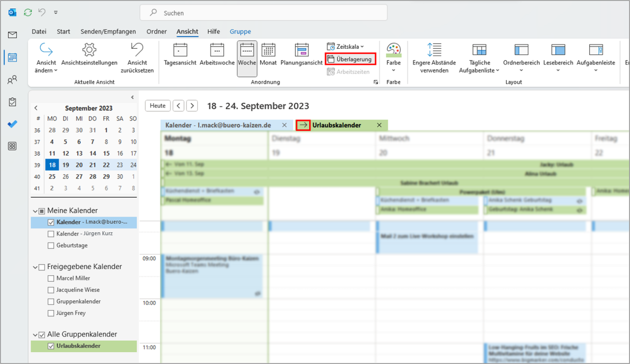Toggle the Überlagerung overlay mode
Screen dimensions: 630x364
pos(350,59)
